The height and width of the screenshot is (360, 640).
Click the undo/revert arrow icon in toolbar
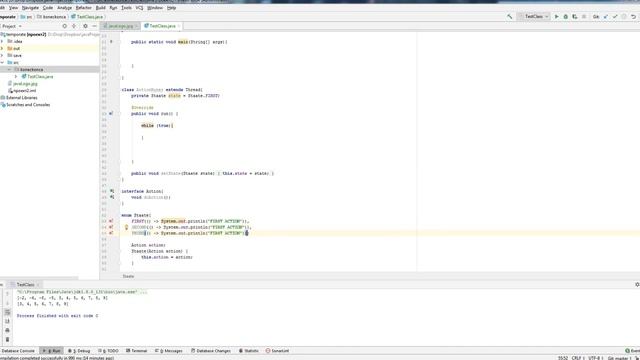(633, 17)
